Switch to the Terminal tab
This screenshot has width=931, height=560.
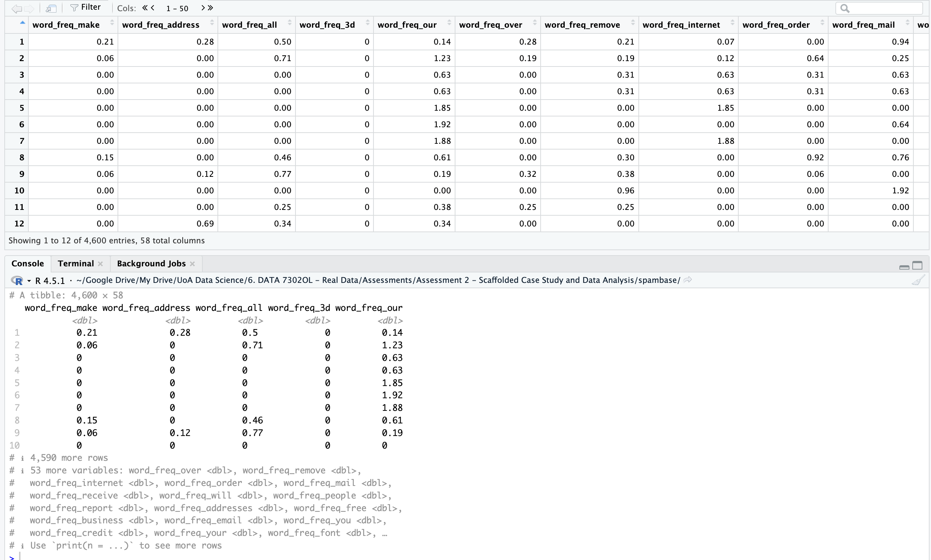[x=75, y=263]
